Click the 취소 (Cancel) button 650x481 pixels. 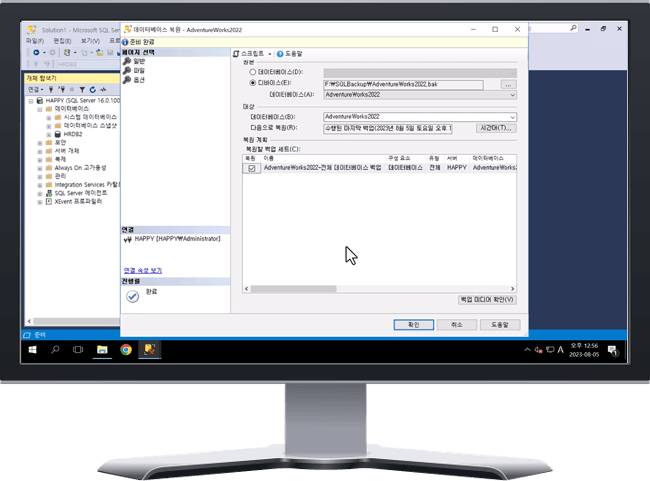tap(457, 325)
